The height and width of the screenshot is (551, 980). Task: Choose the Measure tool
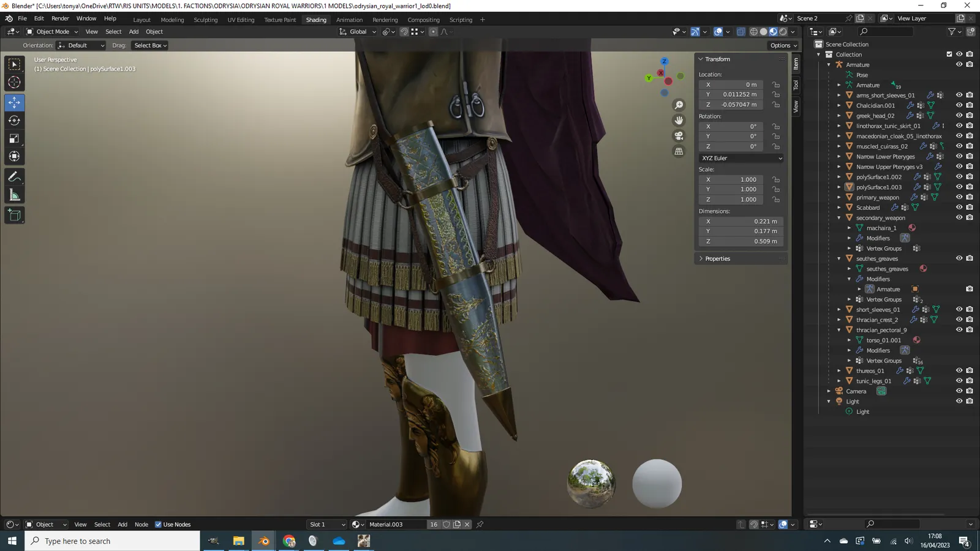point(14,195)
